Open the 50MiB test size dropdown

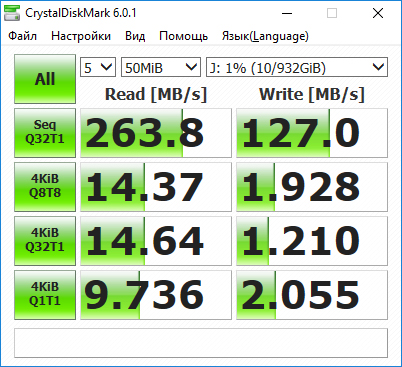(161, 67)
